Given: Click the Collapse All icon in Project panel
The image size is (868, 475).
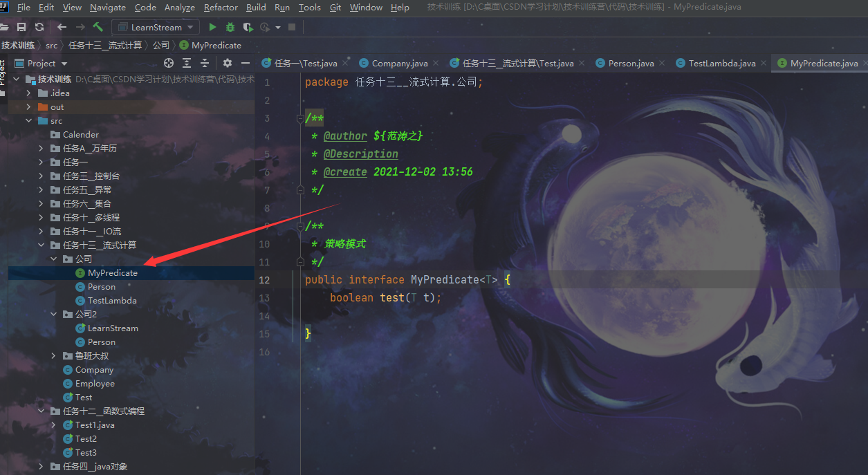Looking at the screenshot, I should 205,63.
